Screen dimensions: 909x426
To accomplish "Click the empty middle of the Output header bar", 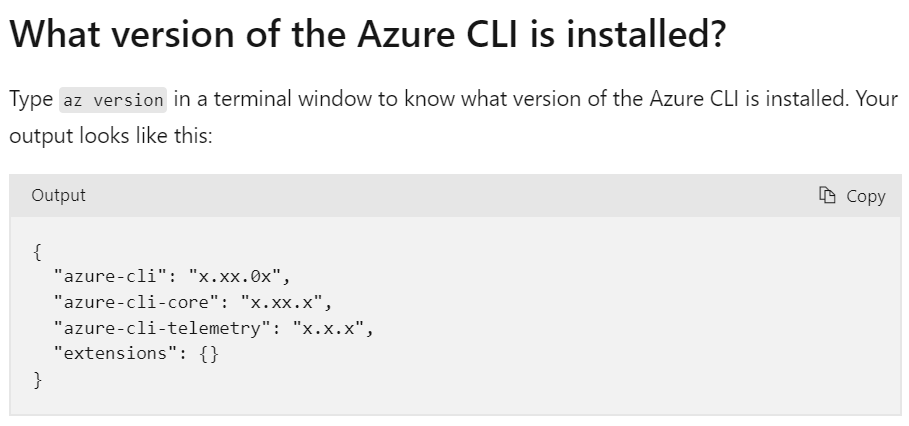I will click(450, 196).
